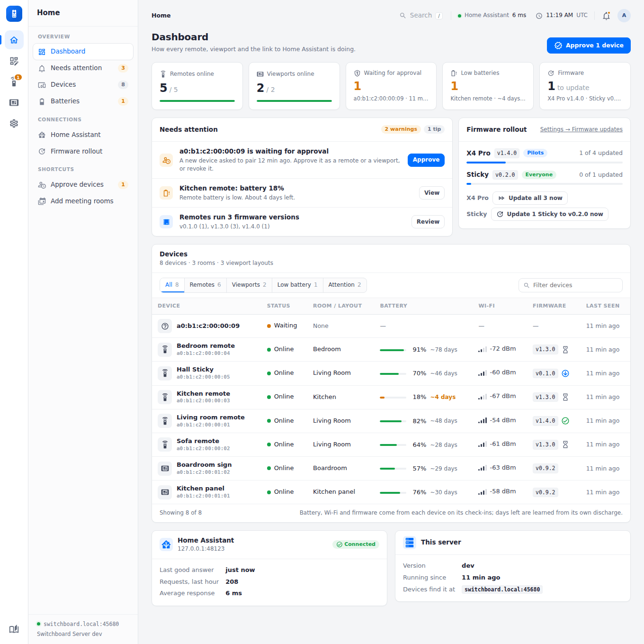Click Update 1 Sticky to v0.2.0 now
Image resolution: width=644 pixels, height=644 pixels.
click(x=550, y=214)
